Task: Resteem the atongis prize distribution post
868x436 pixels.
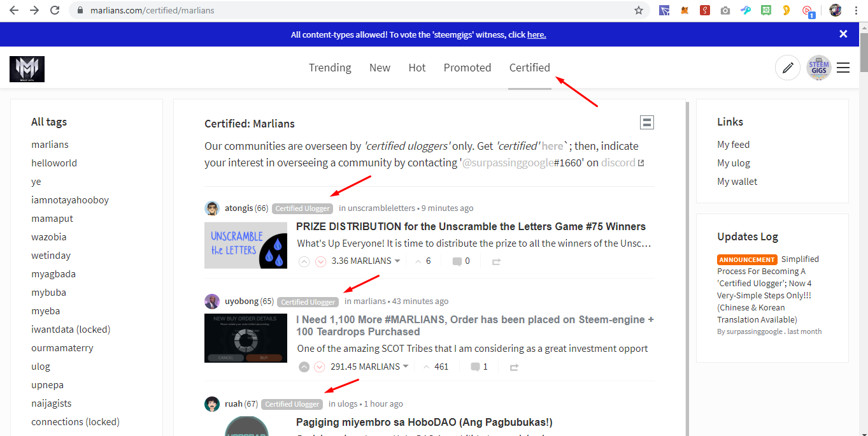Action: [x=497, y=261]
